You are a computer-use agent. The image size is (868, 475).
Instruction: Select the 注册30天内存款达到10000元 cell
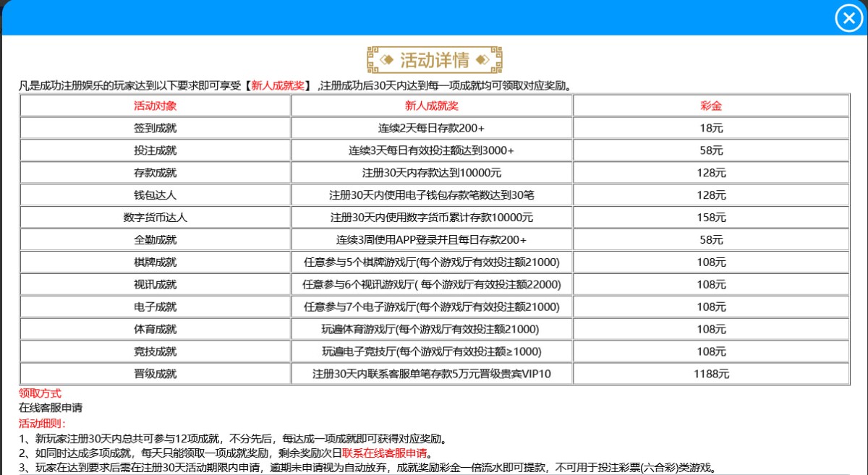[432, 173]
